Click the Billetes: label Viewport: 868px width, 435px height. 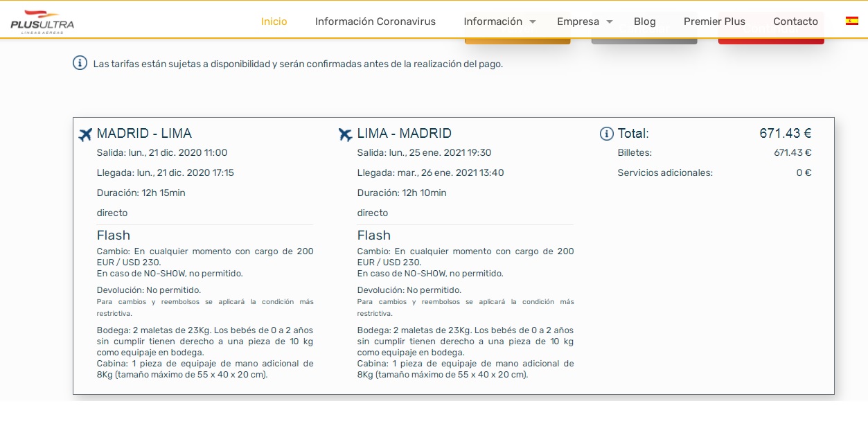click(635, 153)
